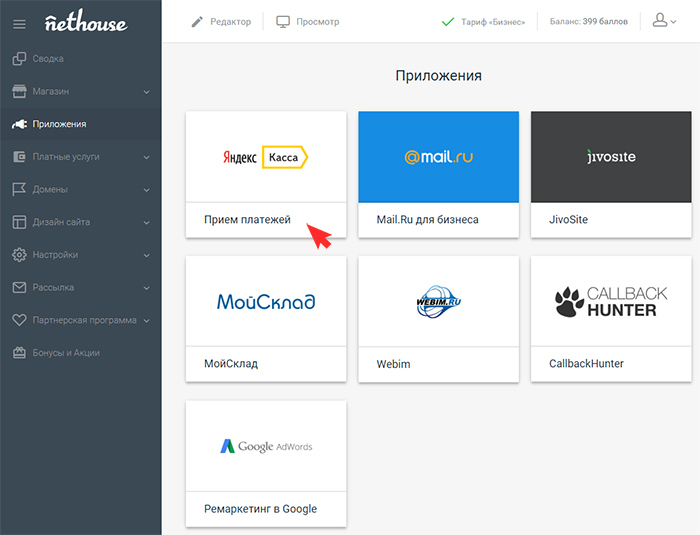700x535 pixels.
Task: Select Магазин menu item
Action: [x=50, y=91]
